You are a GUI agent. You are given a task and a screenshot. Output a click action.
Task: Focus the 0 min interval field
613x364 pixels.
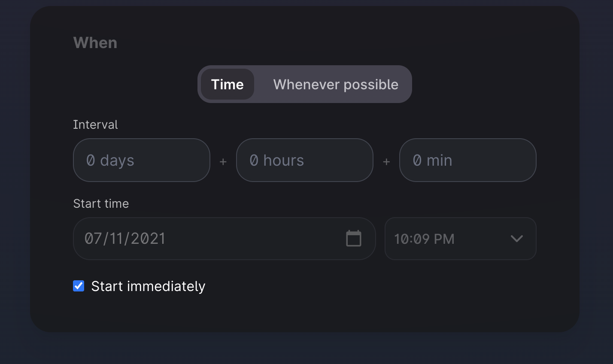click(x=468, y=160)
